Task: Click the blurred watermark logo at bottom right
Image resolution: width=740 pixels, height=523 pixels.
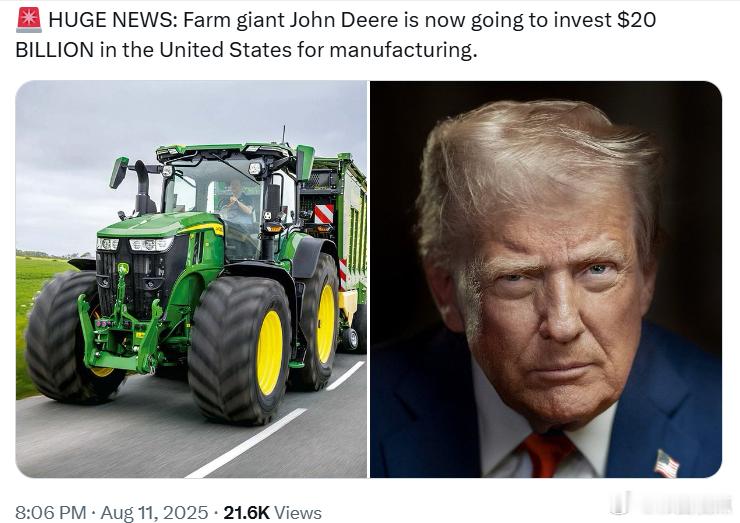Action: coord(670,503)
